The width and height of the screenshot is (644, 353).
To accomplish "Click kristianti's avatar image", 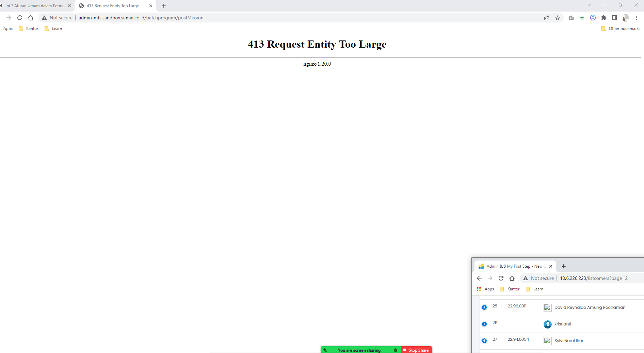I will click(x=548, y=324).
